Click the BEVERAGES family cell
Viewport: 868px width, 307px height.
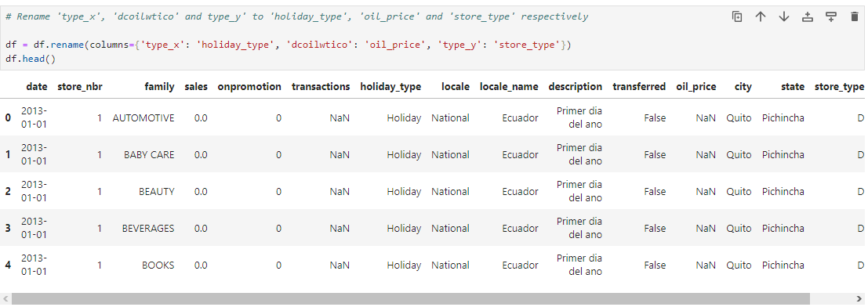point(148,229)
